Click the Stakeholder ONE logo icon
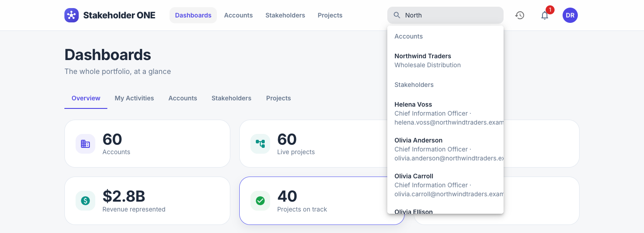The height and width of the screenshot is (233, 644). (72, 15)
